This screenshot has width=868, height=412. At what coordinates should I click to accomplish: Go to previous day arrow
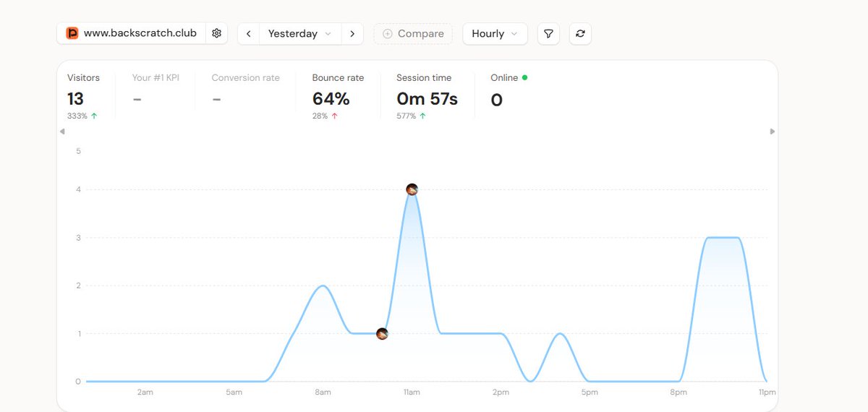249,33
